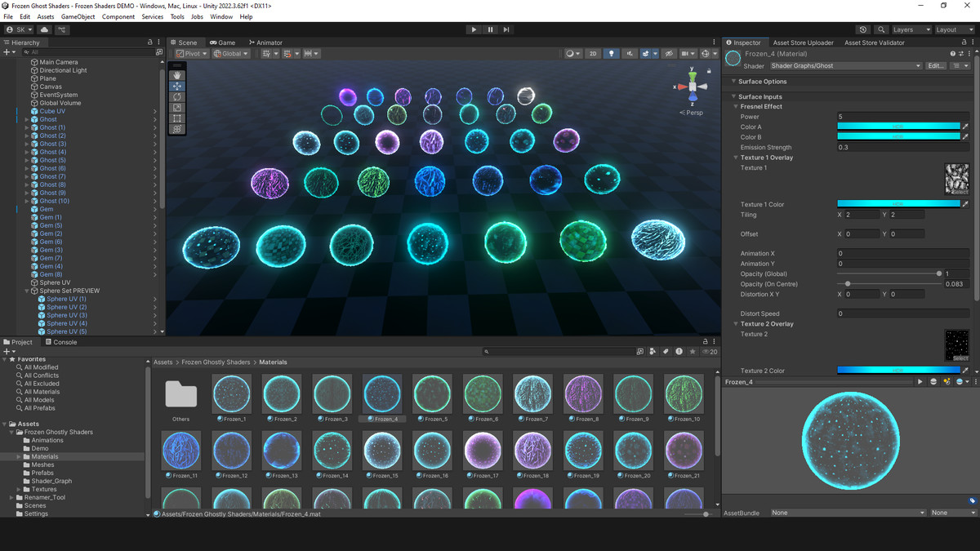Click the shader Edit... button
Image resolution: width=980 pixels, height=551 pixels.
936,66
